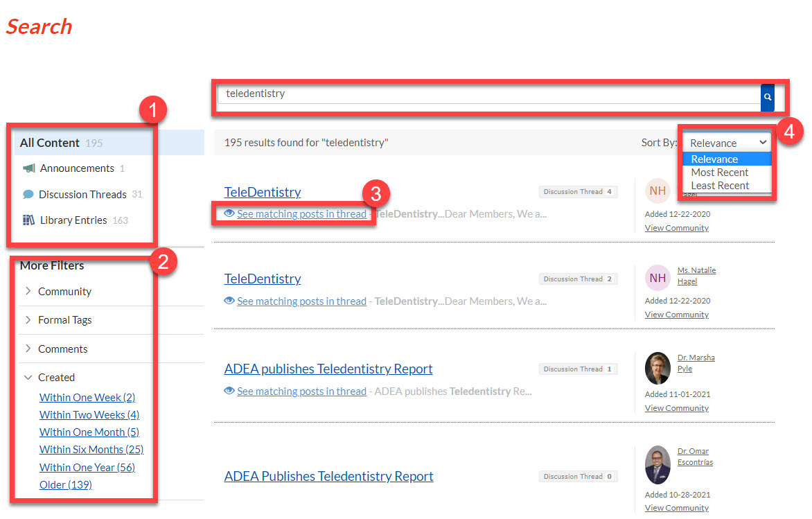Expand the Comments filter
The image size is (812, 519).
(62, 349)
